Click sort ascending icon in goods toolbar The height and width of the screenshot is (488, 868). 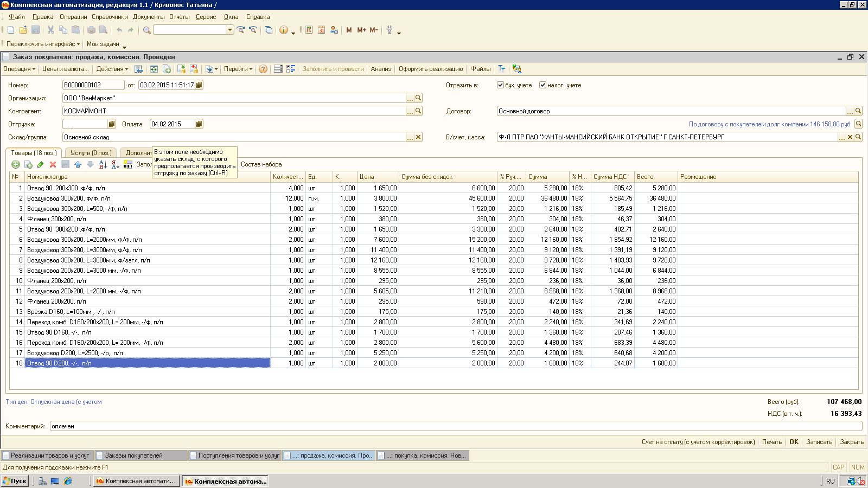click(103, 164)
